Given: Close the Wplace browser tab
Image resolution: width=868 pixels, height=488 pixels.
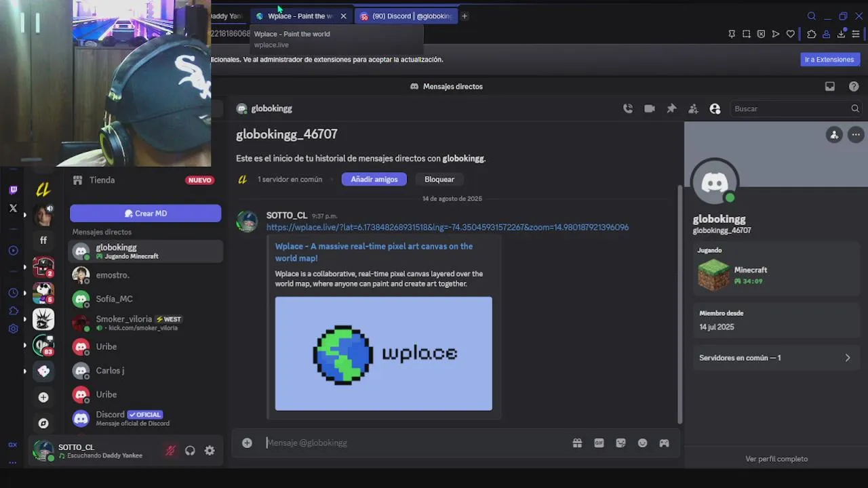Looking at the screenshot, I should 343,16.
